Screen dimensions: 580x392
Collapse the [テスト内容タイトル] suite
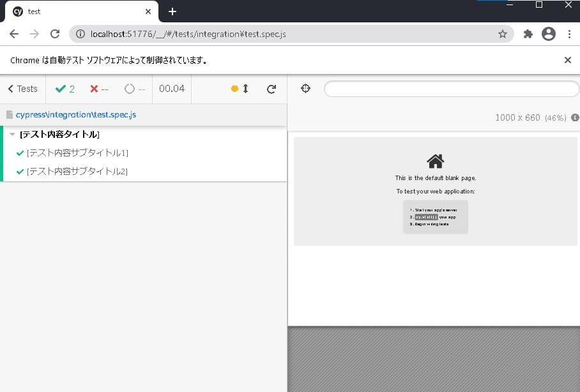[x=12, y=134]
